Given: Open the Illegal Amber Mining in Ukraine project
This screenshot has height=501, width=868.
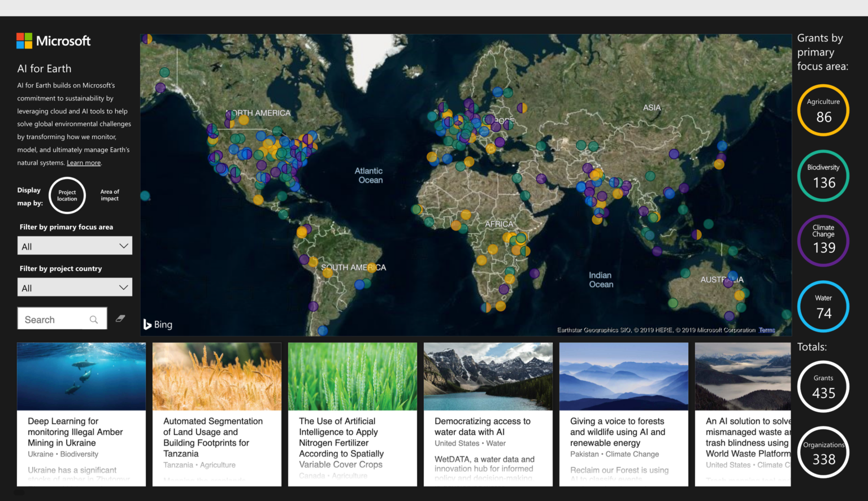Looking at the screenshot, I should (x=81, y=432).
